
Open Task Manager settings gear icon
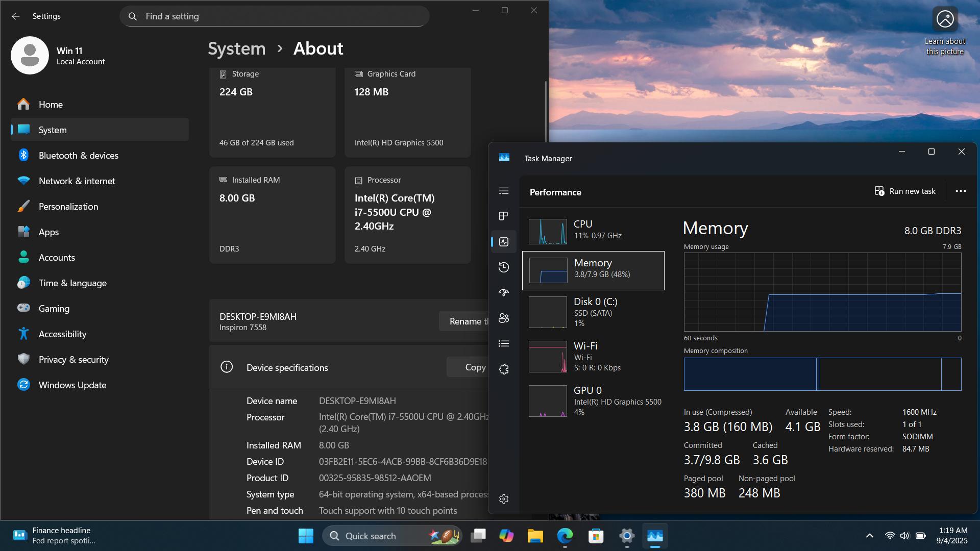pyautogui.click(x=504, y=499)
